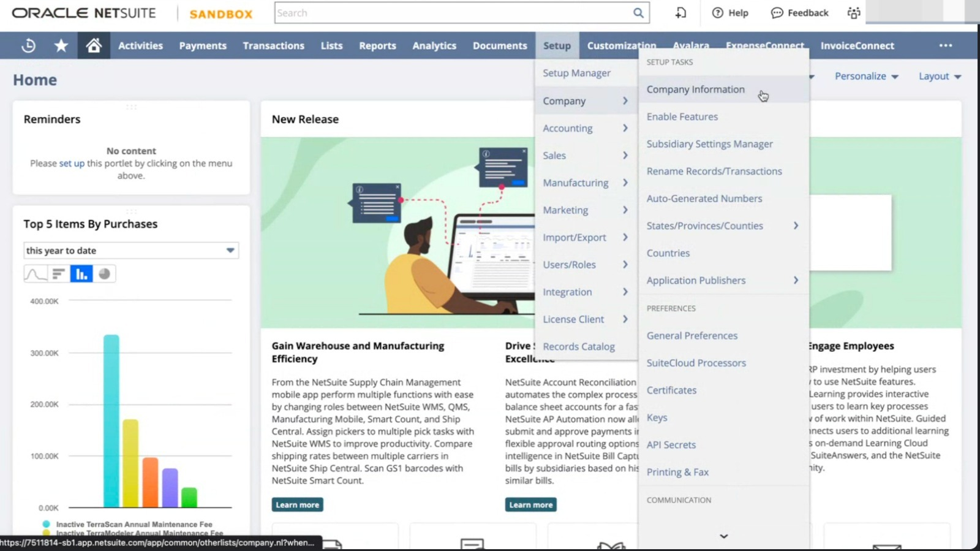
Task: Open the Help question mark icon
Action: [718, 13]
